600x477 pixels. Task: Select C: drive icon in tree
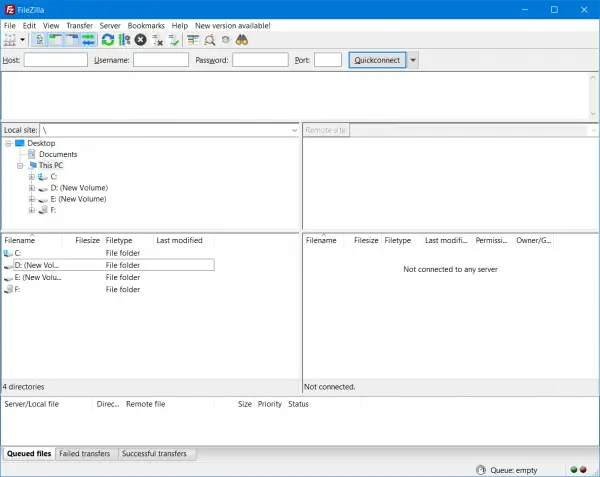(43, 177)
